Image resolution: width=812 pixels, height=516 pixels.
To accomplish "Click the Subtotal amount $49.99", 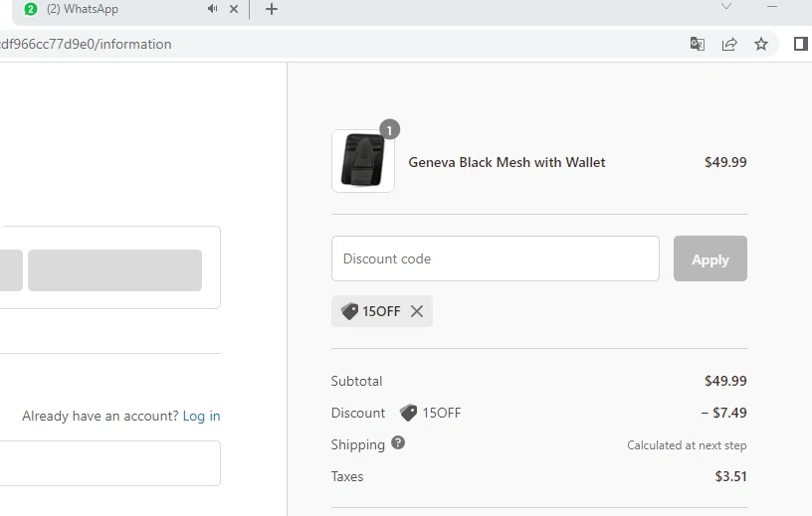I will [x=725, y=381].
